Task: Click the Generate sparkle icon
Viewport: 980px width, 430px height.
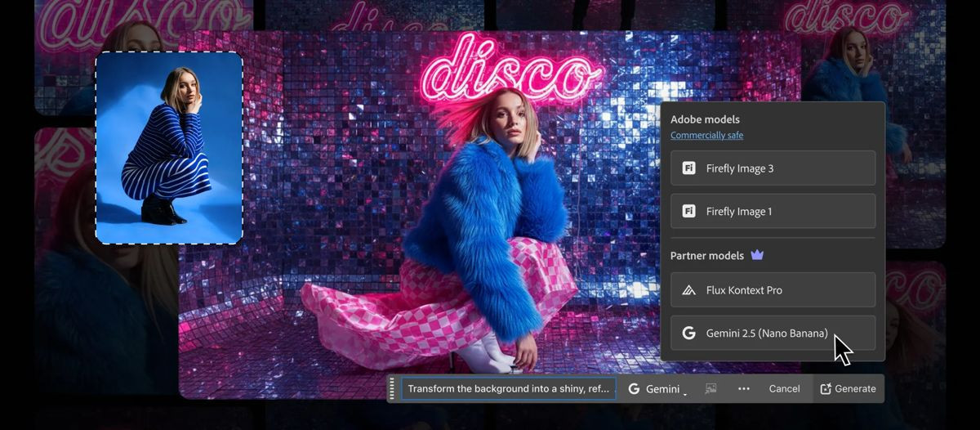Action: pos(826,388)
